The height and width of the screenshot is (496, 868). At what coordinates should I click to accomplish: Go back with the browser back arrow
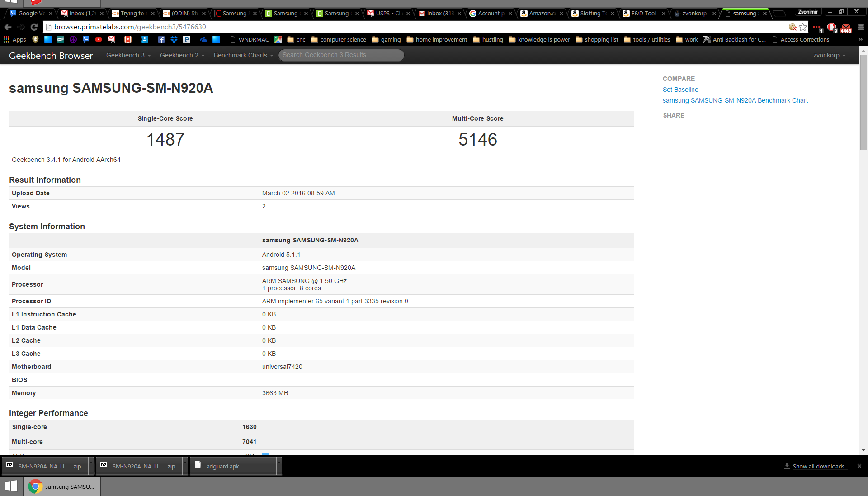[x=8, y=27]
